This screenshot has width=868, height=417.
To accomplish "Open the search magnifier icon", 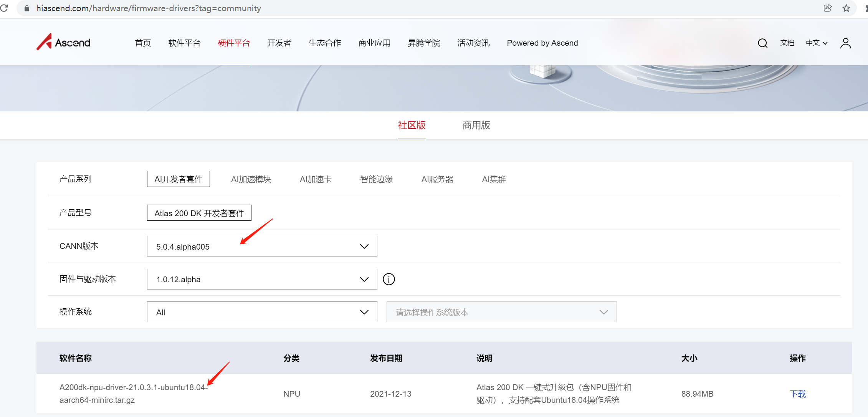I will [x=762, y=43].
